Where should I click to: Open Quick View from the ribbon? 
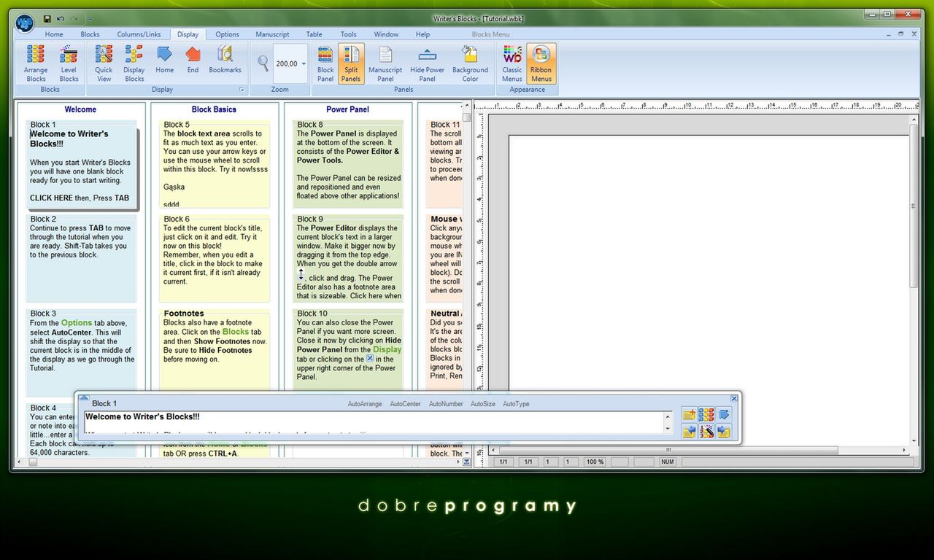click(x=104, y=63)
